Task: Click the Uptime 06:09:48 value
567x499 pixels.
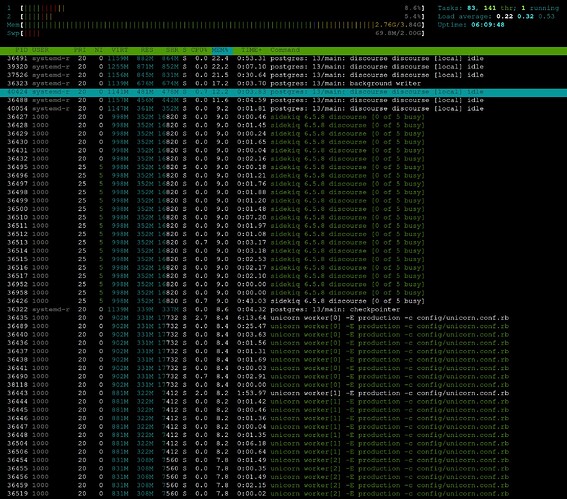Action: tap(488, 25)
